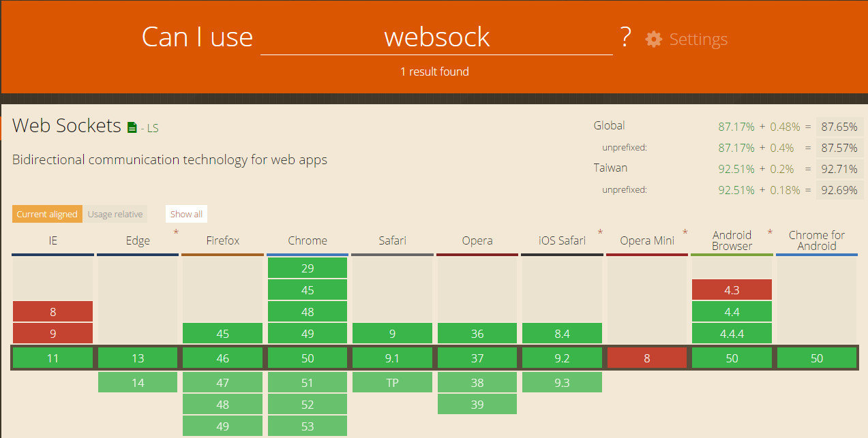Click the Chrome browser column header
Viewport: 868px width, 438px height.
(x=308, y=240)
